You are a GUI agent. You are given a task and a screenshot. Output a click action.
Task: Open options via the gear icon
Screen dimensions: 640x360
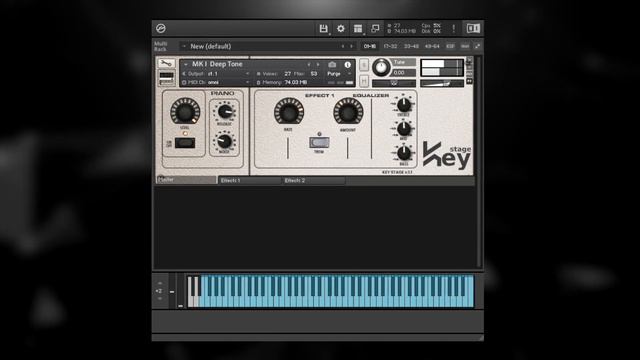click(341, 29)
